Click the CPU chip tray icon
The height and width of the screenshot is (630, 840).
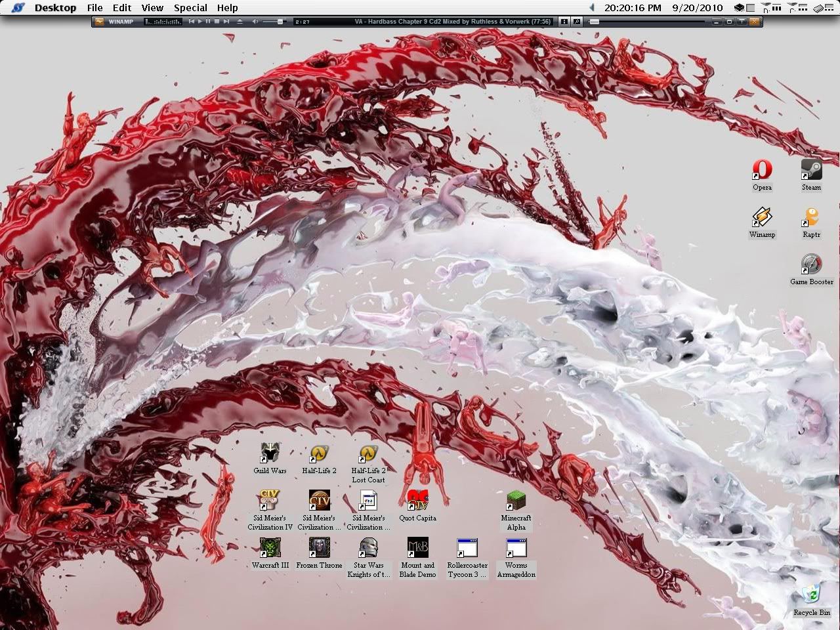point(740,8)
